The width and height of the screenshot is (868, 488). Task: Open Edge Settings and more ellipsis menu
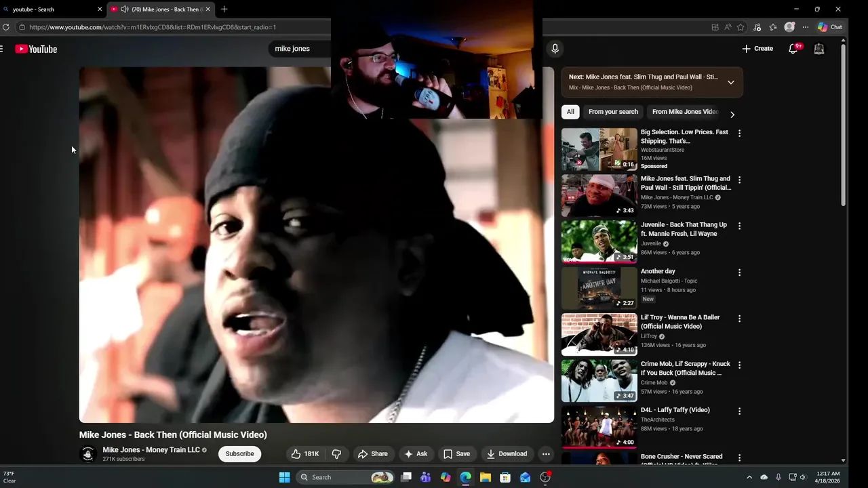tap(806, 27)
